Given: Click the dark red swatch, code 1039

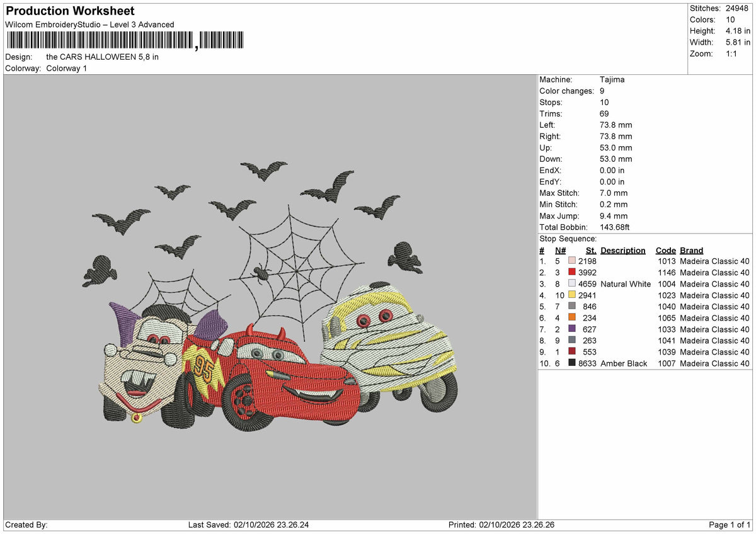Looking at the screenshot, I should tap(572, 352).
